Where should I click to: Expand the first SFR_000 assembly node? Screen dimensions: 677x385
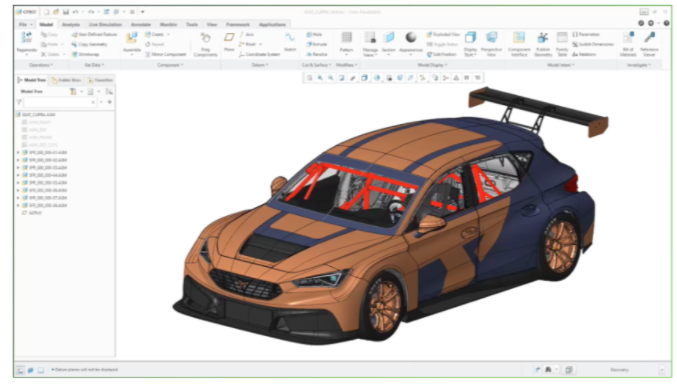pos(18,152)
